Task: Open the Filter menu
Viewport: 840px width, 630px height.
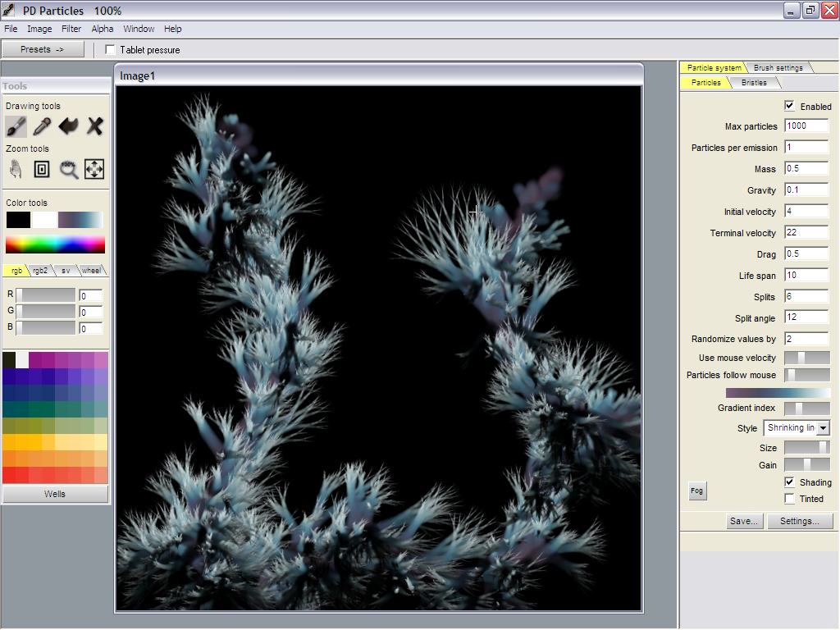Action: coord(71,29)
